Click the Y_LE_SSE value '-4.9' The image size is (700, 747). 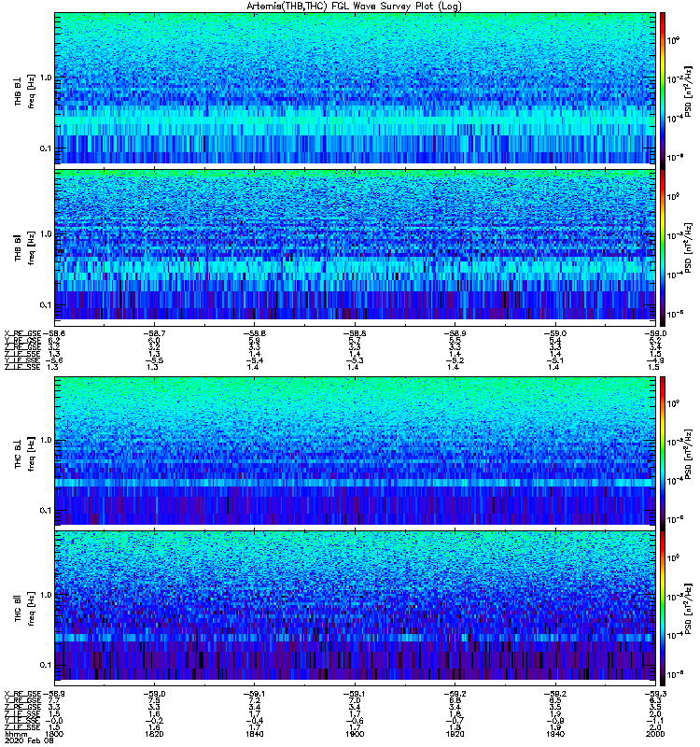(x=655, y=360)
